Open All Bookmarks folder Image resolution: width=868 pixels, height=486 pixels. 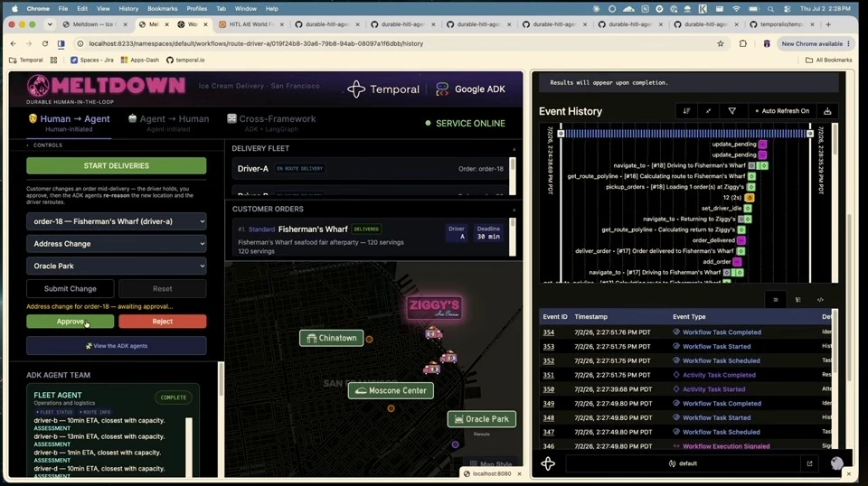(x=828, y=60)
